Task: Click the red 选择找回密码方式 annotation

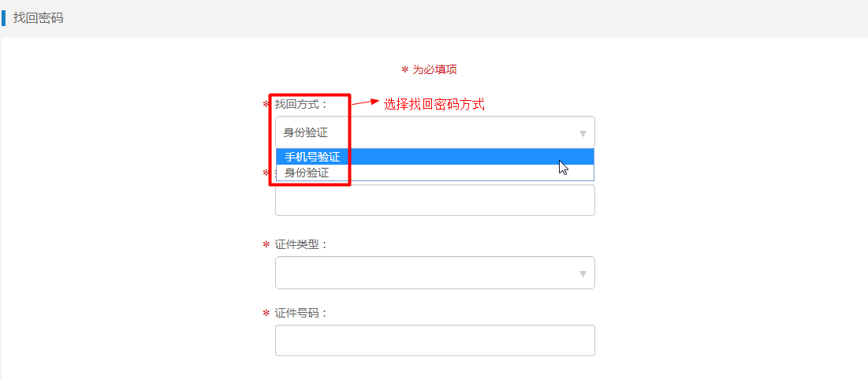Action: coord(434,104)
